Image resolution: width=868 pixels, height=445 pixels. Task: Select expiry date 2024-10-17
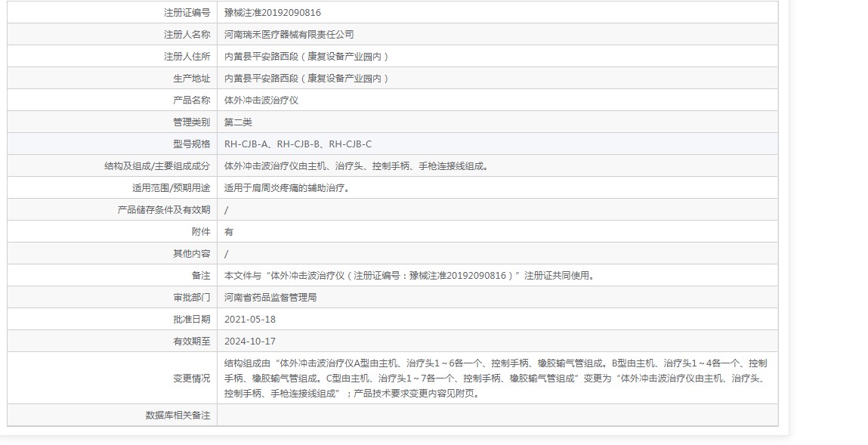point(249,341)
